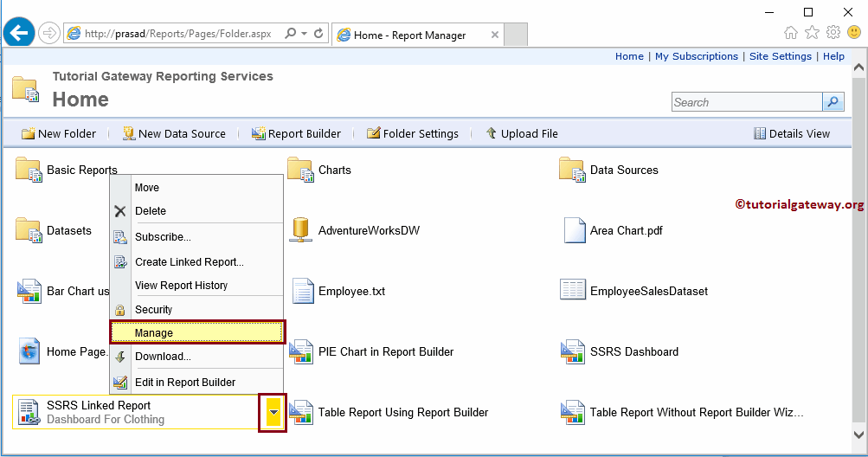Open Site Settings link

(781, 56)
